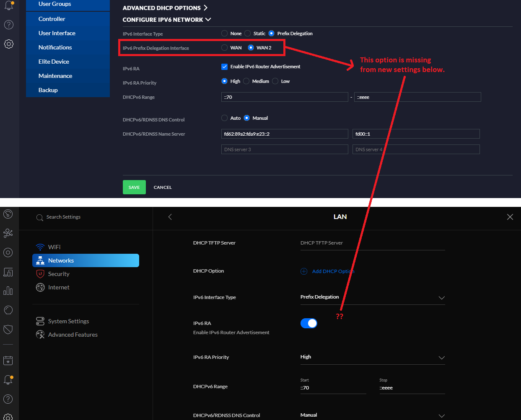Click the magnifier icon beside Search Settings
521x420 pixels.
pos(40,217)
